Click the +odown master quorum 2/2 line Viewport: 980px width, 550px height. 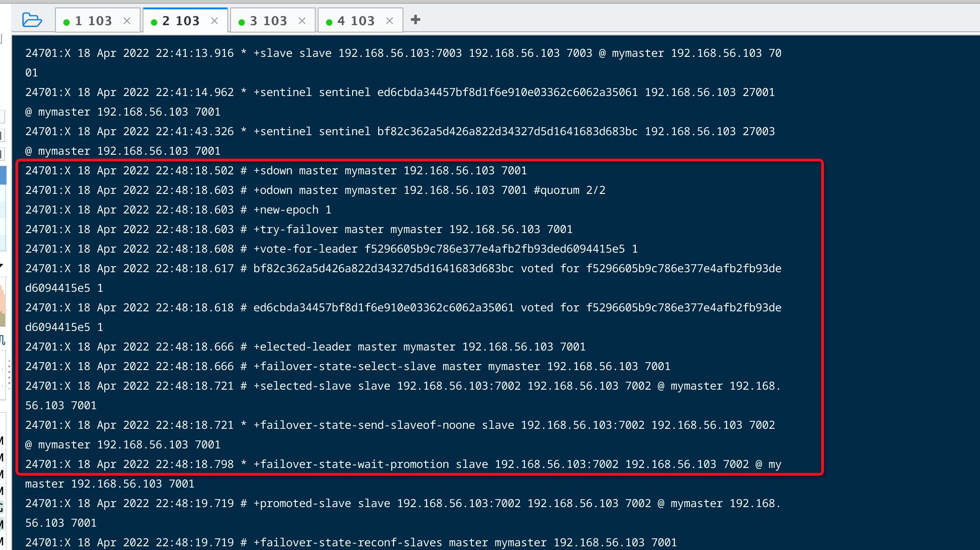pos(315,190)
